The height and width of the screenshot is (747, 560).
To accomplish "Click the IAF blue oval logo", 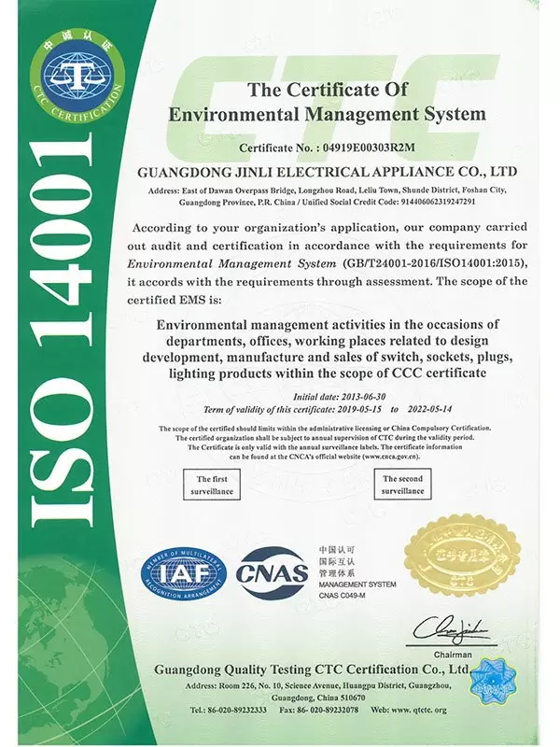I will coord(184,573).
